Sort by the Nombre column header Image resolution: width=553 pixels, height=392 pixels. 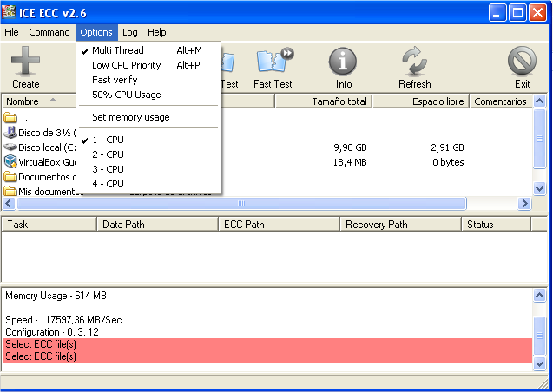point(39,101)
